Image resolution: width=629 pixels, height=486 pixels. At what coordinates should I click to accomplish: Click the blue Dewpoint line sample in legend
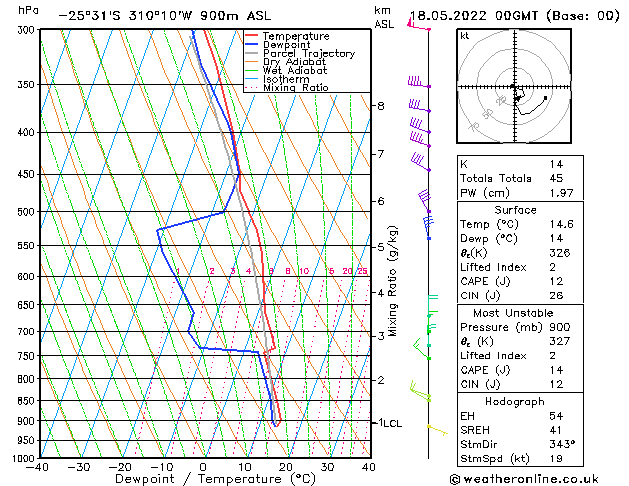click(x=252, y=44)
